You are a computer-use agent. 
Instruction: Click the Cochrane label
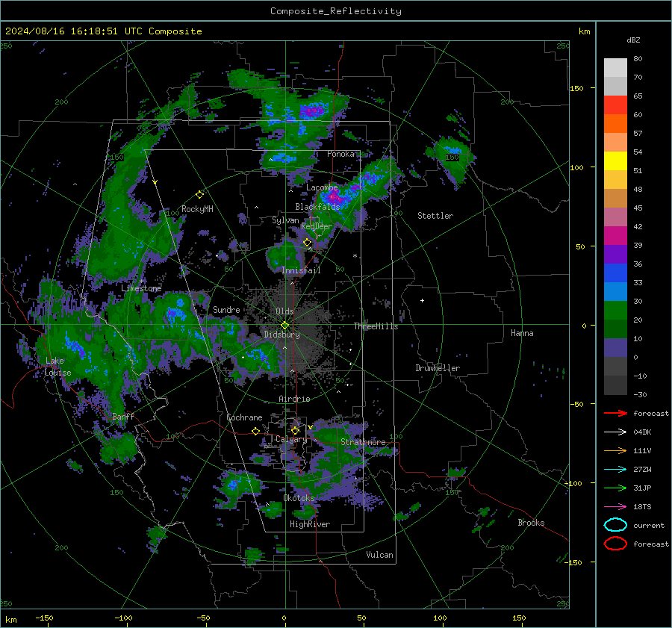point(244,417)
